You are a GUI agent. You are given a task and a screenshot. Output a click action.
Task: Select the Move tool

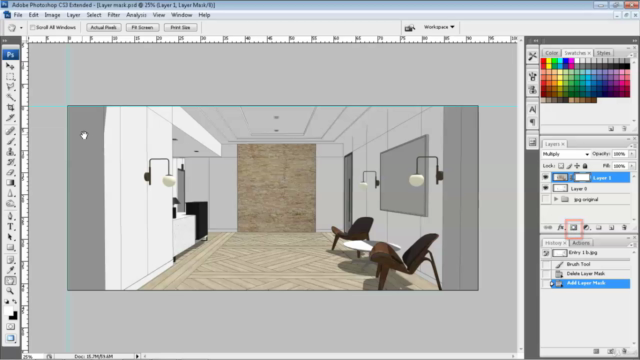pyautogui.click(x=10, y=66)
